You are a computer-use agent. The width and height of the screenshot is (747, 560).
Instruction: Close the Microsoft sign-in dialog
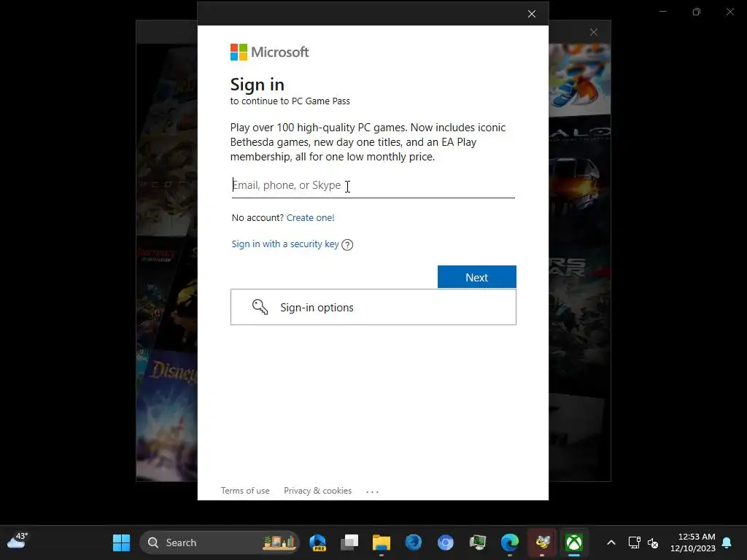tap(532, 14)
